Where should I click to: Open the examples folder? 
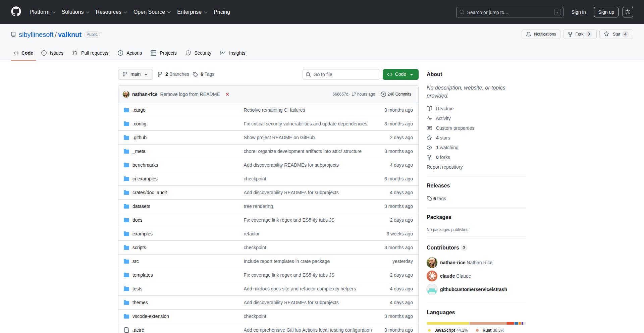click(143, 234)
